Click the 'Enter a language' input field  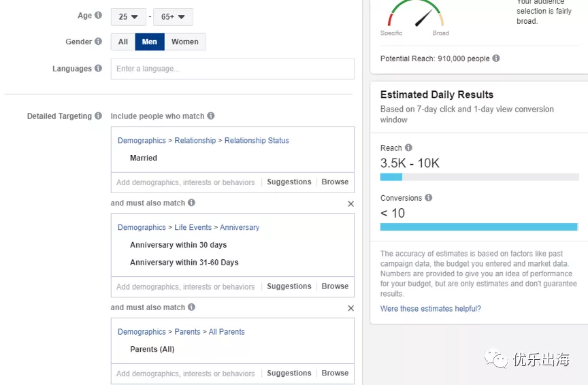[232, 69]
